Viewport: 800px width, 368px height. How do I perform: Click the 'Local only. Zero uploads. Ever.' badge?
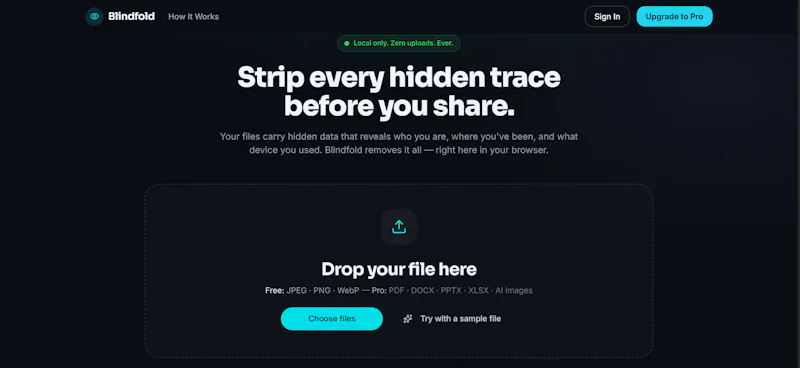(x=398, y=43)
